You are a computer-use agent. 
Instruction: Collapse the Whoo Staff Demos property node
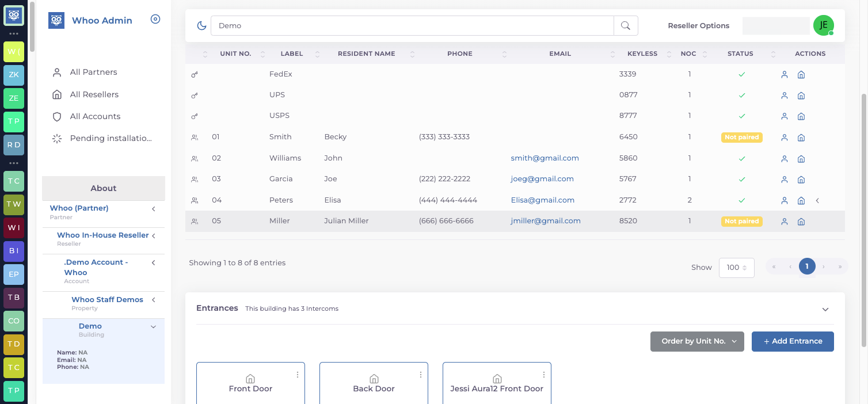click(154, 300)
